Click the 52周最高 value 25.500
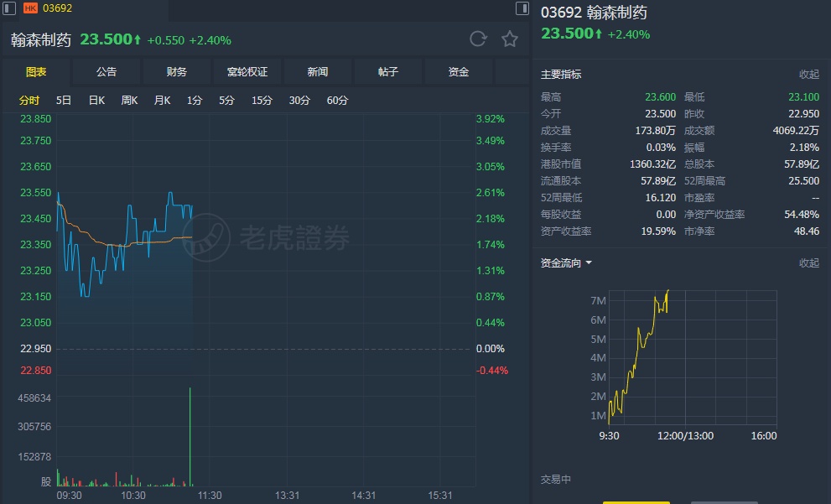The height and width of the screenshot is (504, 831). tap(803, 181)
